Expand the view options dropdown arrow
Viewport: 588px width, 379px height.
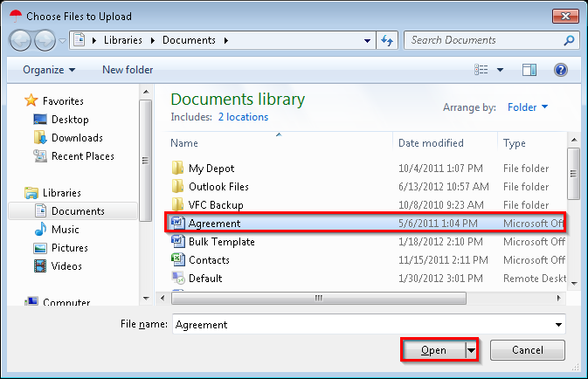pos(501,70)
